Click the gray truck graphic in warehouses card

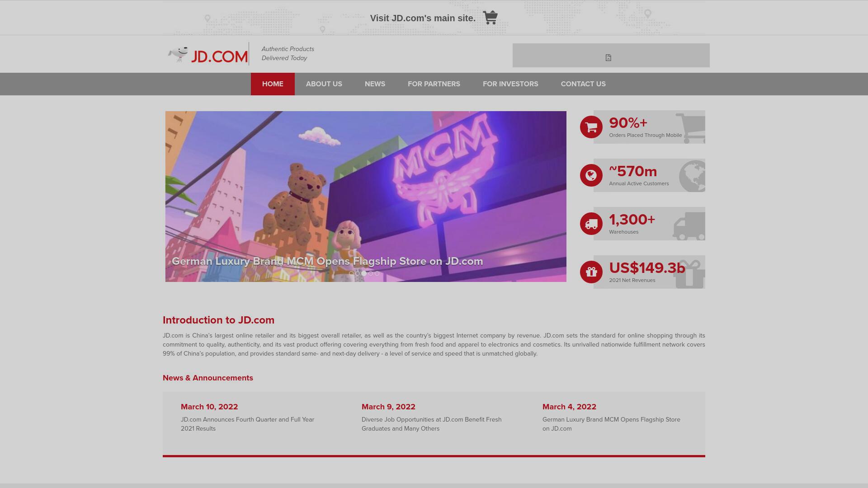[x=689, y=226]
